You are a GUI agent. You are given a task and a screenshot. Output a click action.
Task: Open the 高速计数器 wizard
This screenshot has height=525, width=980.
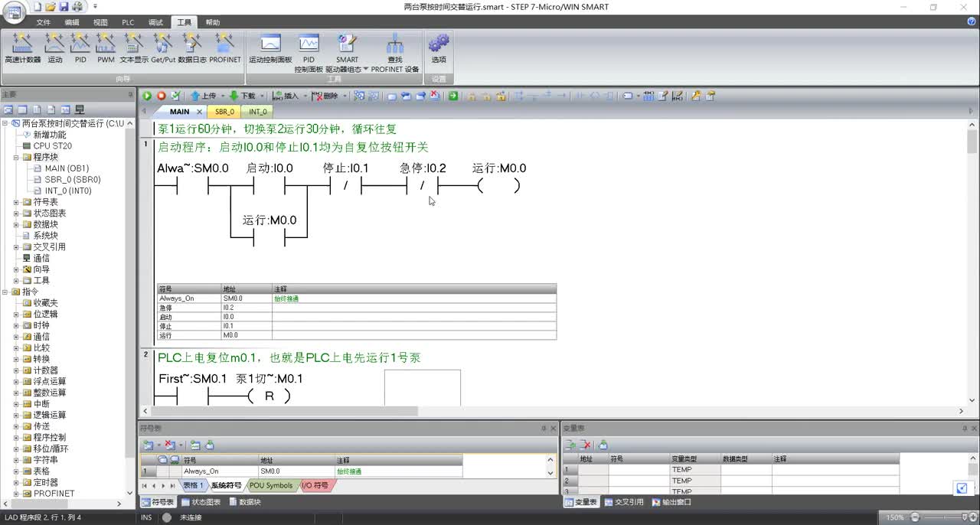(x=22, y=47)
